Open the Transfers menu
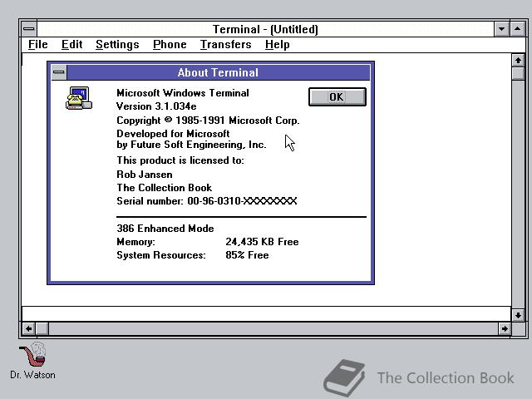The image size is (532, 399). (x=225, y=44)
